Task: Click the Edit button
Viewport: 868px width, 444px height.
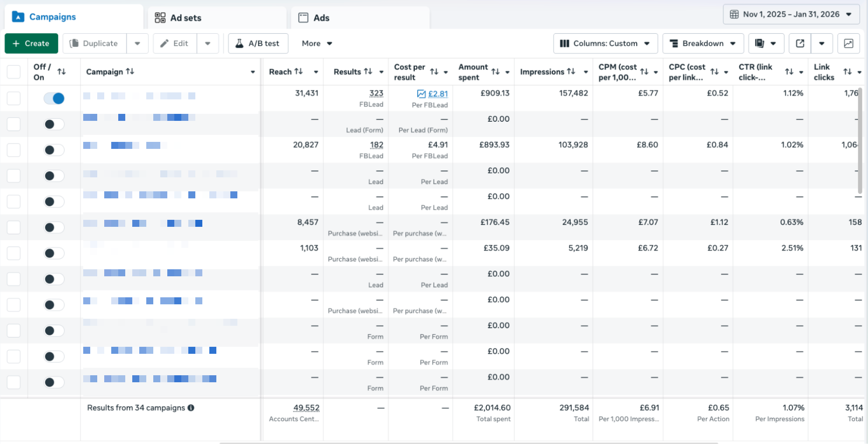Action: tap(175, 43)
